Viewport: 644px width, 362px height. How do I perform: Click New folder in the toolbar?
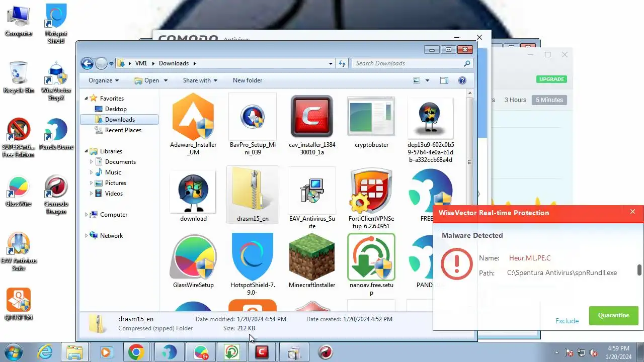pyautogui.click(x=248, y=80)
